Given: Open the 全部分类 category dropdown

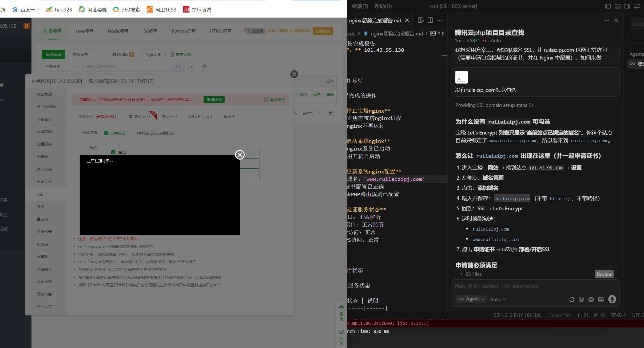Looking at the screenshot, I should coord(61,66).
